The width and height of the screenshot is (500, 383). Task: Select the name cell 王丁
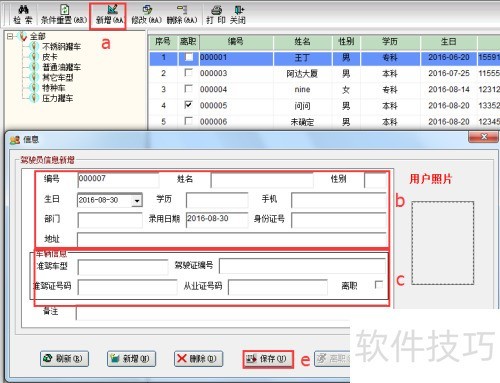(x=302, y=58)
